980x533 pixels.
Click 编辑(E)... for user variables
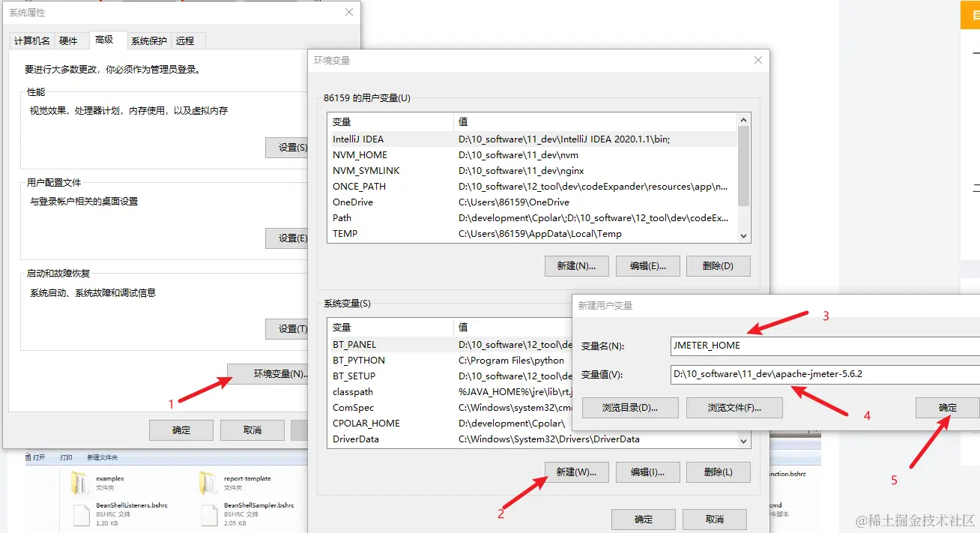pos(647,265)
